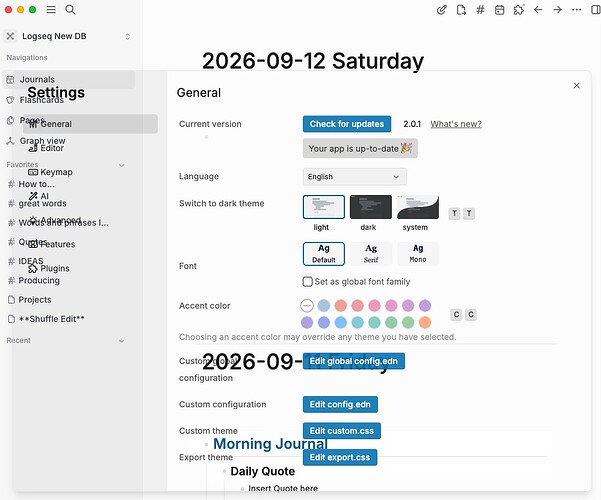Open the **Shuffle Edit** page
Viewport: 601px width, 500px height.
51,319
